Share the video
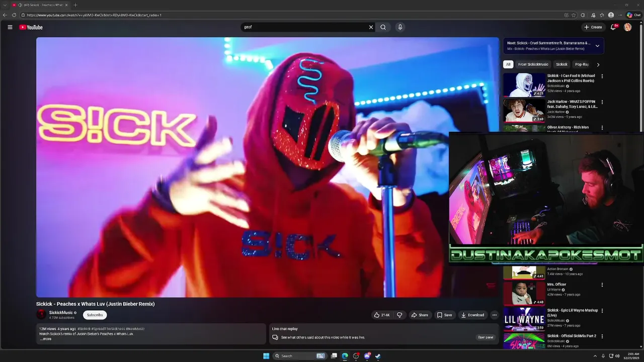Image resolution: width=644 pixels, height=362 pixels. [x=420, y=315]
